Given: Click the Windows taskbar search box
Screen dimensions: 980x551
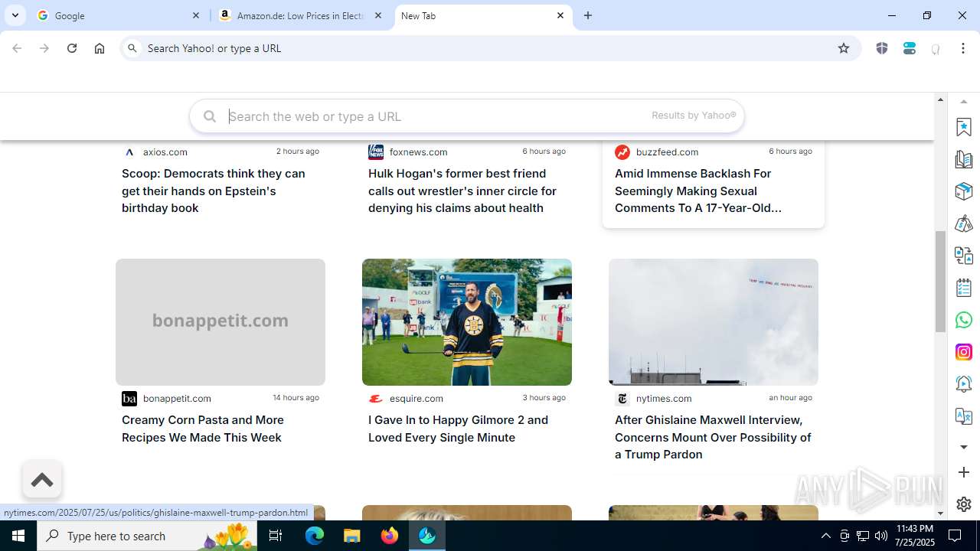Looking at the screenshot, I should click(149, 536).
